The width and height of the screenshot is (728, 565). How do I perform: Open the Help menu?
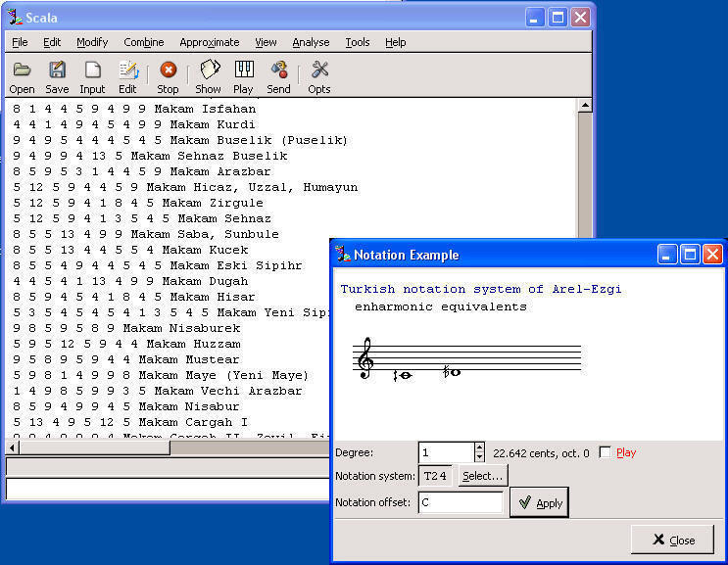[x=396, y=42]
